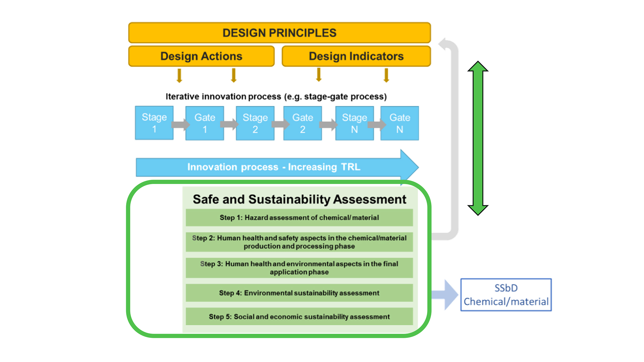
Task: Select the Design Actions box
Action: [201, 56]
